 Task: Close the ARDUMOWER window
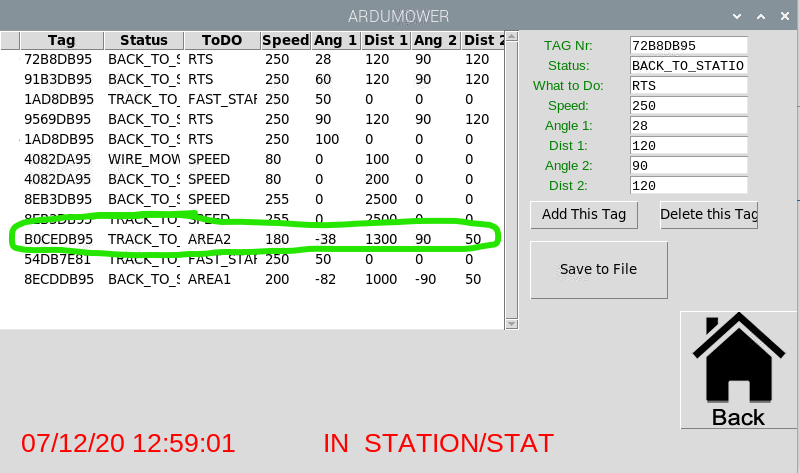pos(785,16)
